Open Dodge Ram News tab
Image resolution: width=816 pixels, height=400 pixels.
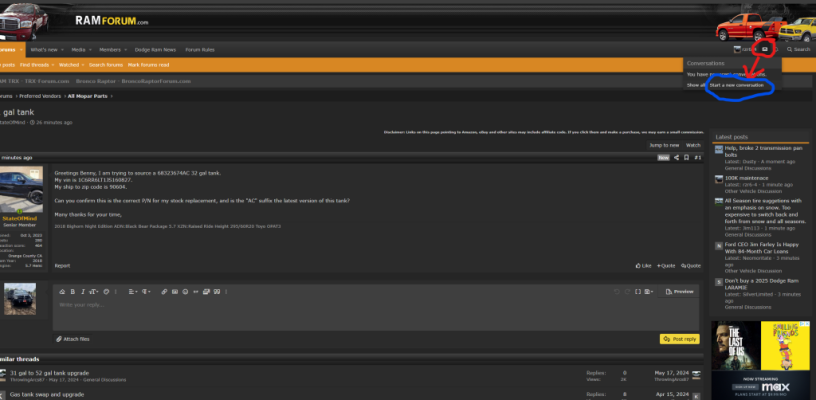pyautogui.click(x=155, y=50)
